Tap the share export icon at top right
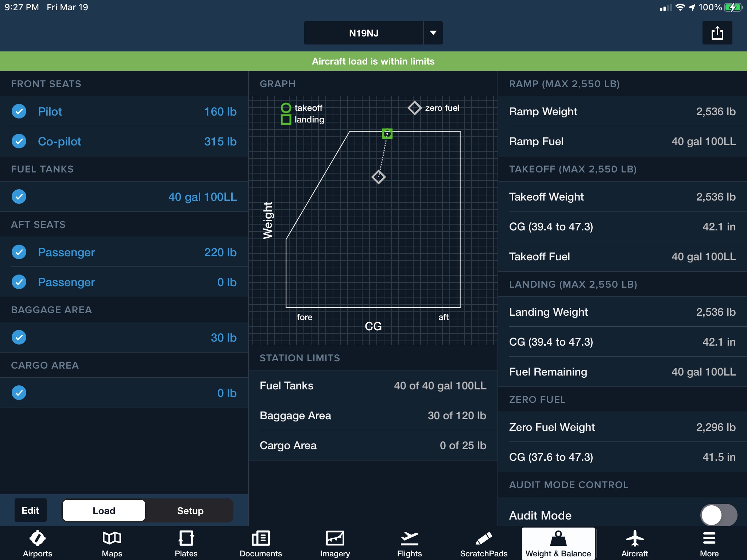 (717, 33)
